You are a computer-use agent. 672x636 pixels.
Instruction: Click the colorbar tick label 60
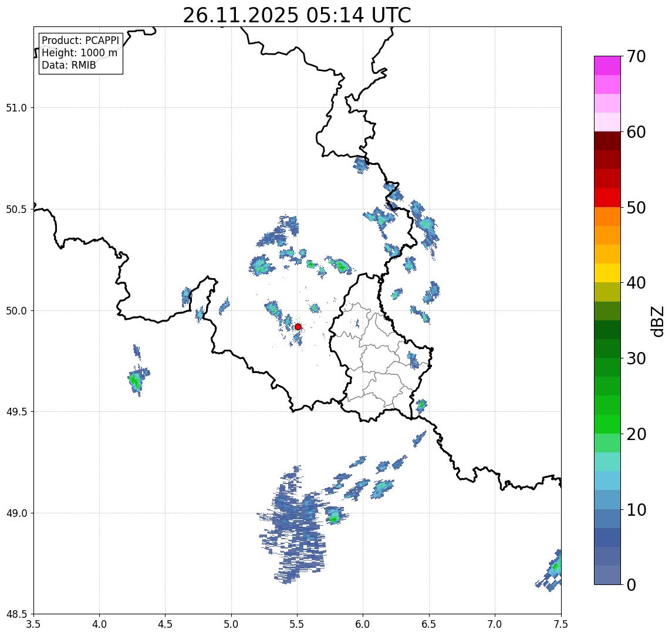pyautogui.click(x=636, y=133)
